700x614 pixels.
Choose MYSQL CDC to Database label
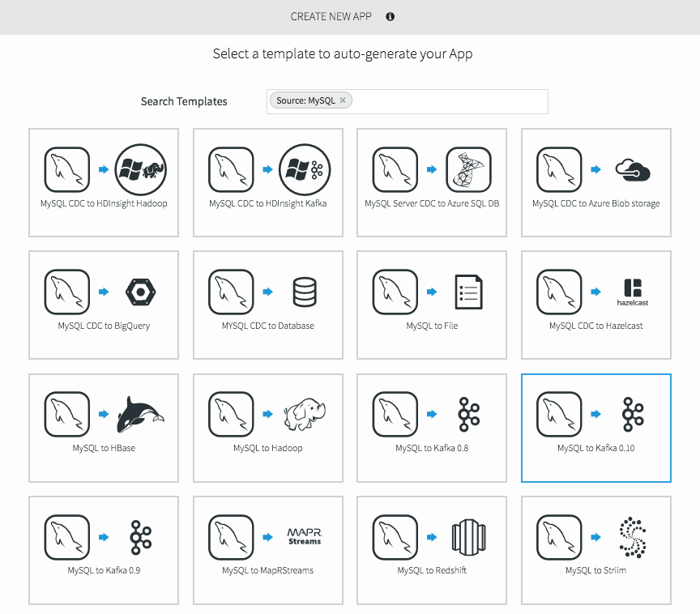tap(268, 326)
